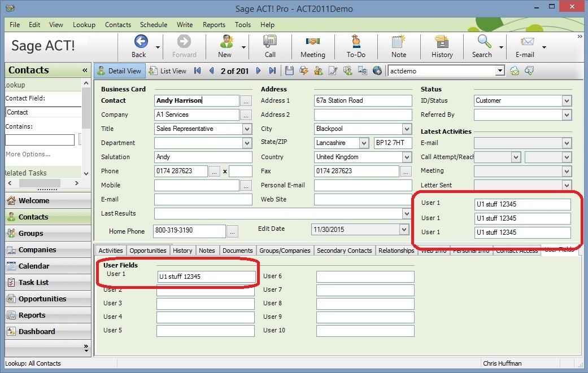The image size is (588, 373).
Task: Open Companies in the navigation bar
Action: coord(48,250)
